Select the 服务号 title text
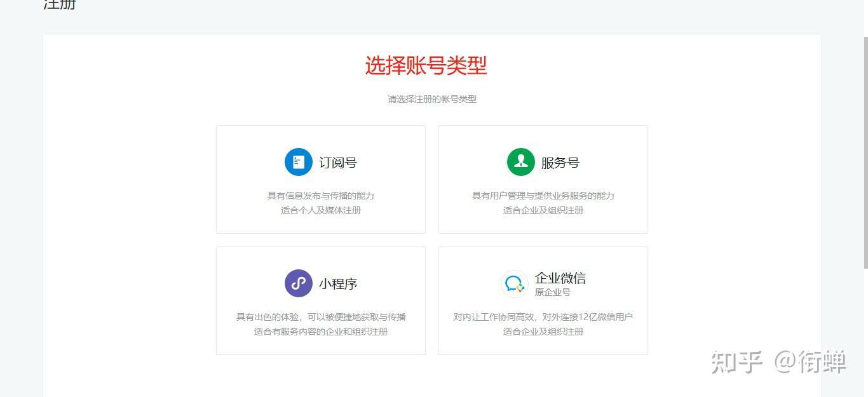 pyautogui.click(x=560, y=163)
